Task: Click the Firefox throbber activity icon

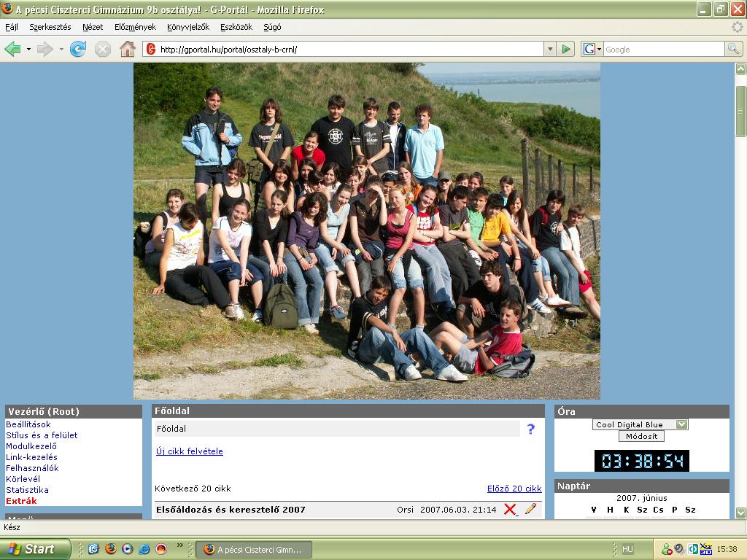Action: pos(737,27)
